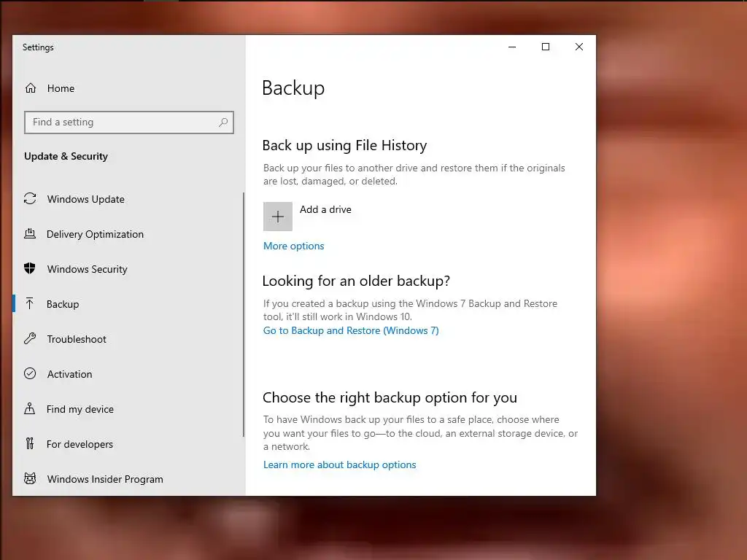Click the Windows Update refresh arrows icon

(x=30, y=198)
